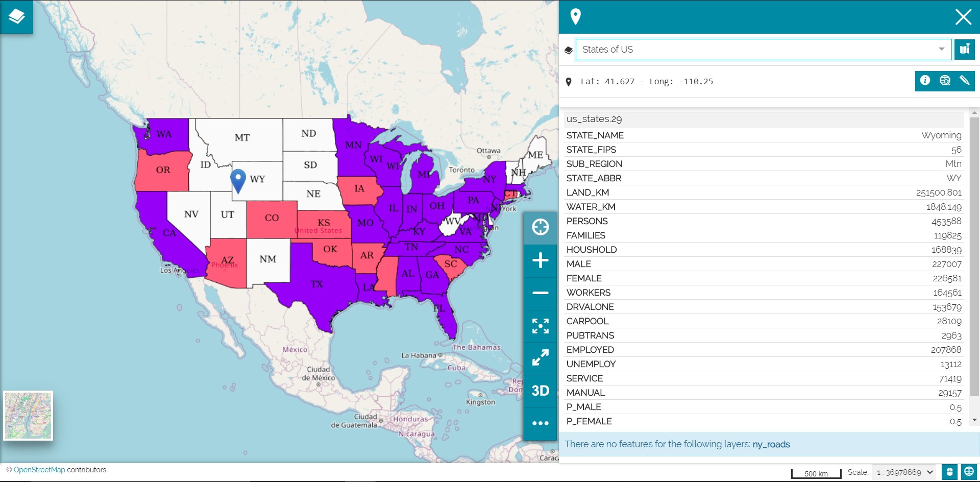
Task: Click the scroll down arrow in attribute list
Action: click(974, 420)
